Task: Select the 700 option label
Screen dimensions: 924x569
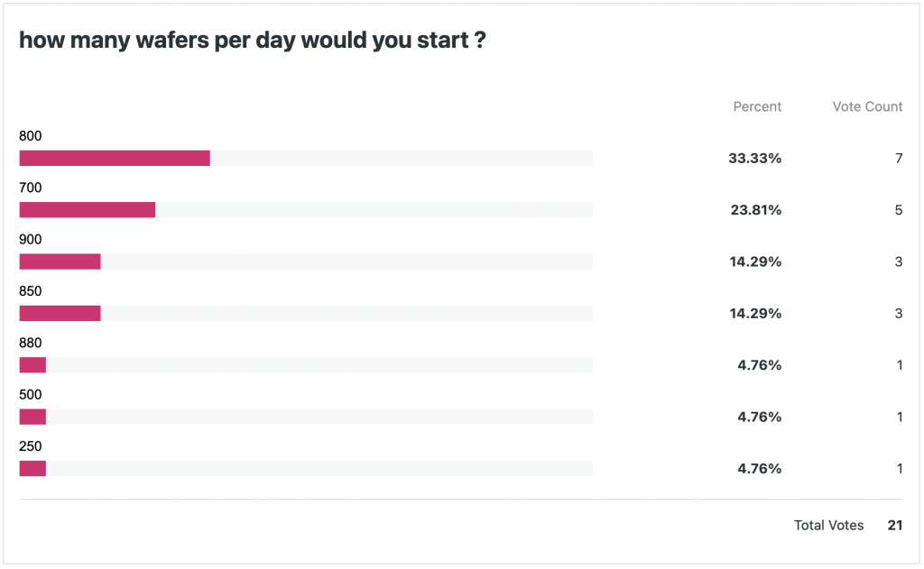Action: pos(31,188)
